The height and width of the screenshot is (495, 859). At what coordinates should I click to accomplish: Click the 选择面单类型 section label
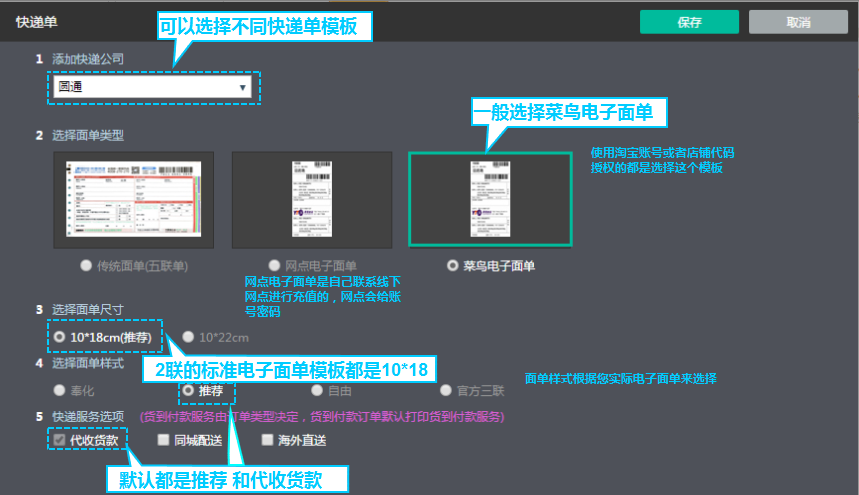click(88, 135)
